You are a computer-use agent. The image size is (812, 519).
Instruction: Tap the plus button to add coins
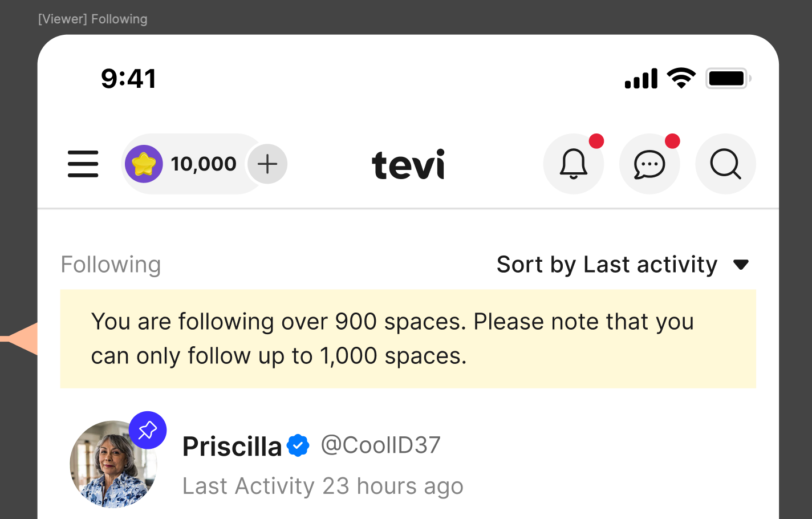267,164
